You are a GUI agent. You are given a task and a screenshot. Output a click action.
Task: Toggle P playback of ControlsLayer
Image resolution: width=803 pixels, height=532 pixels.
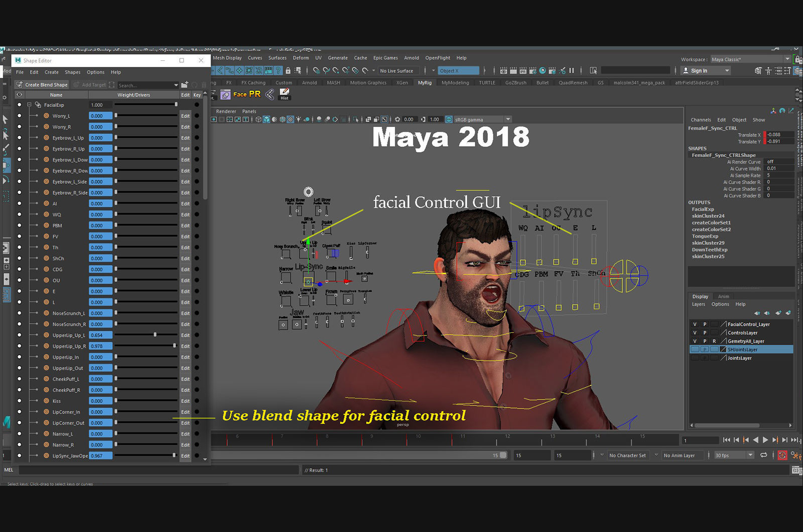pos(705,333)
